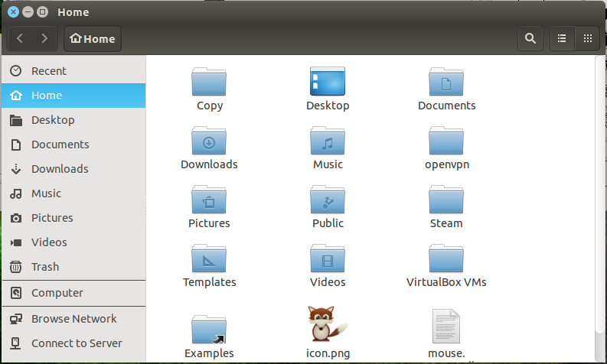The height and width of the screenshot is (364, 607).
Task: Minimize the Home window
Action: point(28,12)
